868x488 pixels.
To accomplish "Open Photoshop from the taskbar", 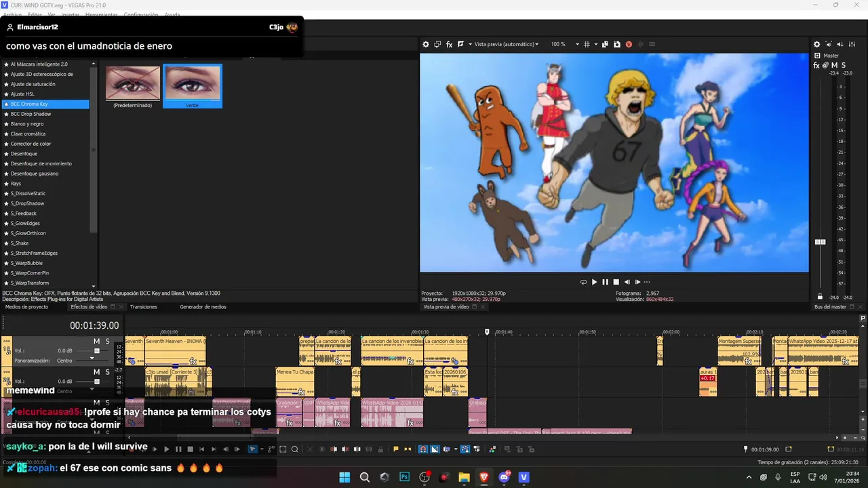I will tap(405, 477).
